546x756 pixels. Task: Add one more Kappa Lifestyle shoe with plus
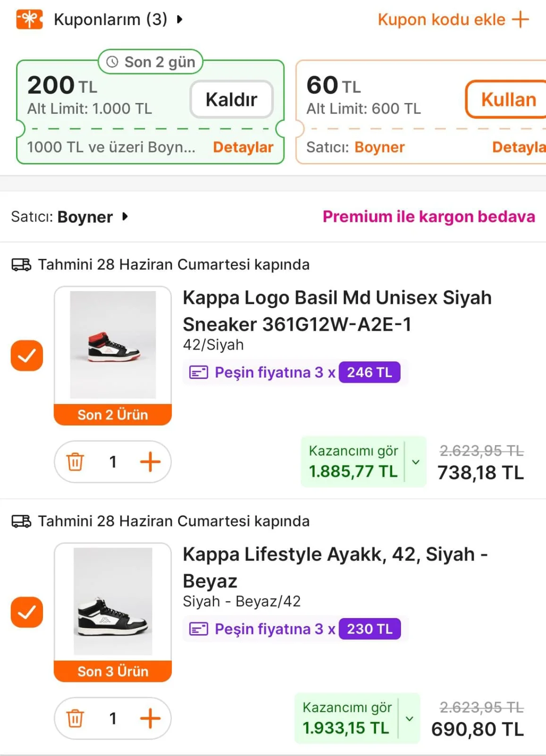(150, 718)
